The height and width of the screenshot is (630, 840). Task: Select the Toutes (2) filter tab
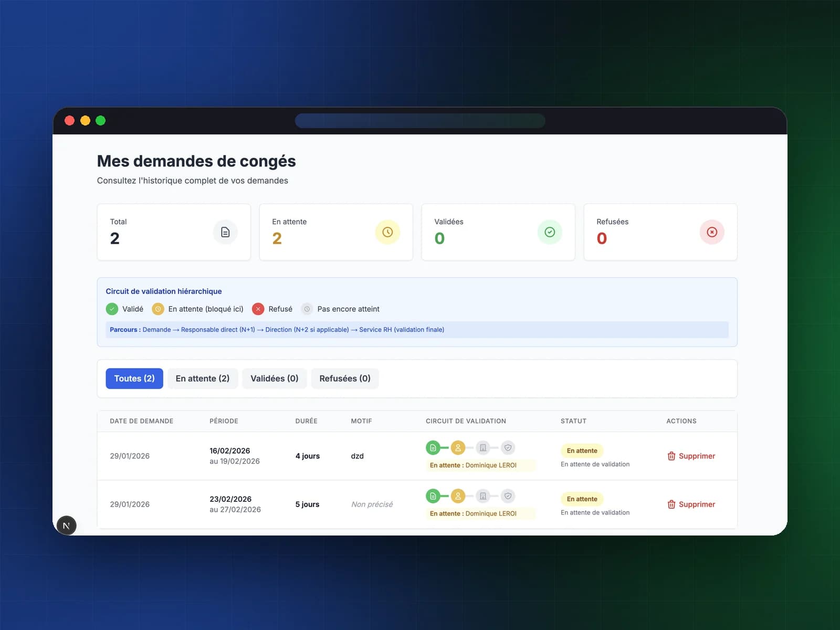pos(134,379)
